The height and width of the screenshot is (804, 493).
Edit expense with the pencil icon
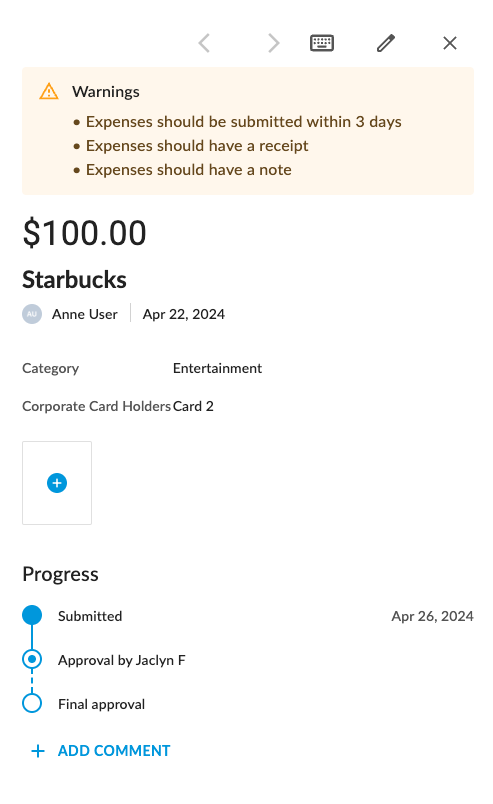click(386, 43)
